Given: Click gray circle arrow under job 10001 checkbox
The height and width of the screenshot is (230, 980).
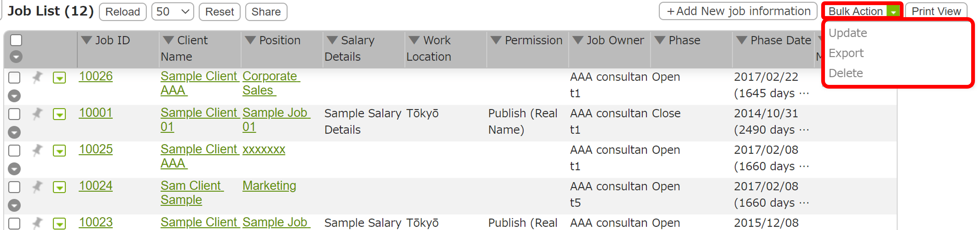Looking at the screenshot, I should pyautogui.click(x=14, y=132).
